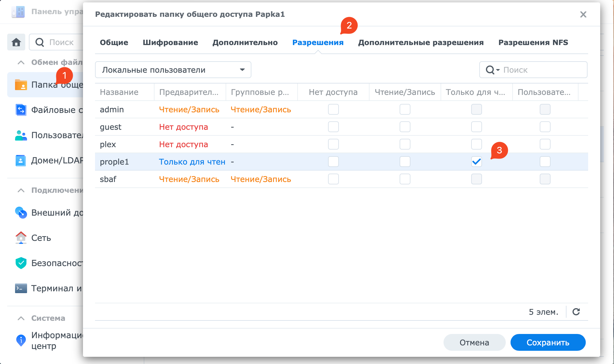Open the Users (Пользователь) sidebar icon
614x364 pixels.
[x=21, y=135]
